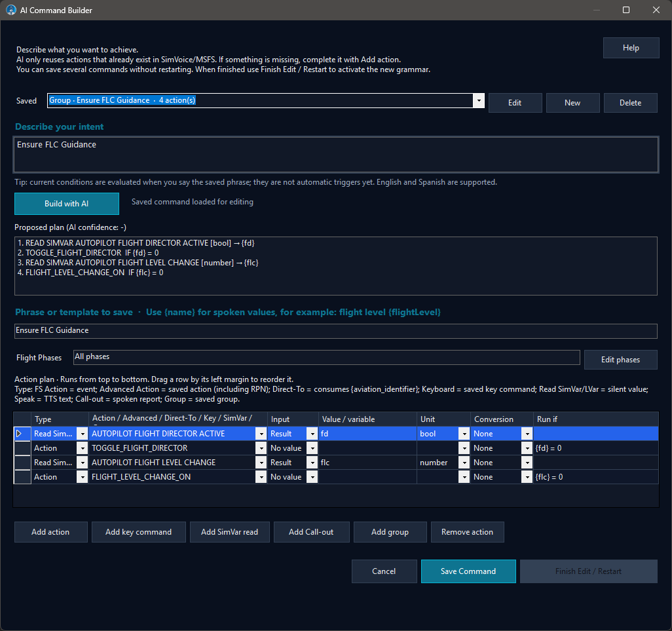Click the 'flc' value/variable cell

point(367,463)
